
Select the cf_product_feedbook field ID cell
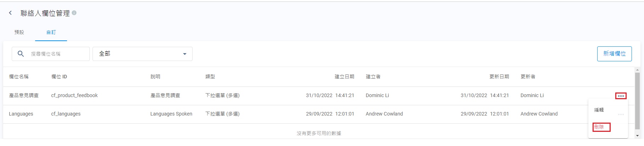point(74,95)
